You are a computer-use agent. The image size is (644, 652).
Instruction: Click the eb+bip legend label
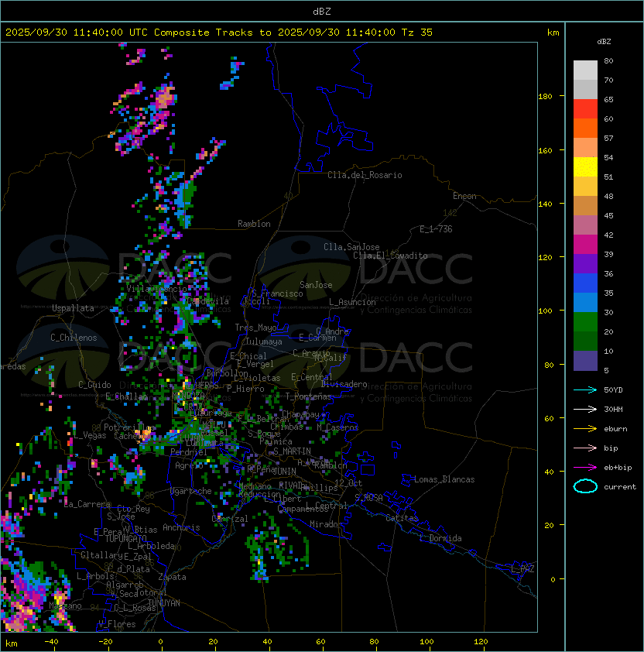click(x=618, y=468)
